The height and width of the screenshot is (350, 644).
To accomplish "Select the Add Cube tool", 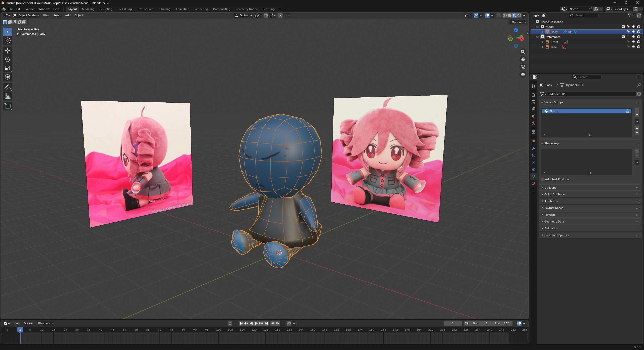I will (x=8, y=106).
